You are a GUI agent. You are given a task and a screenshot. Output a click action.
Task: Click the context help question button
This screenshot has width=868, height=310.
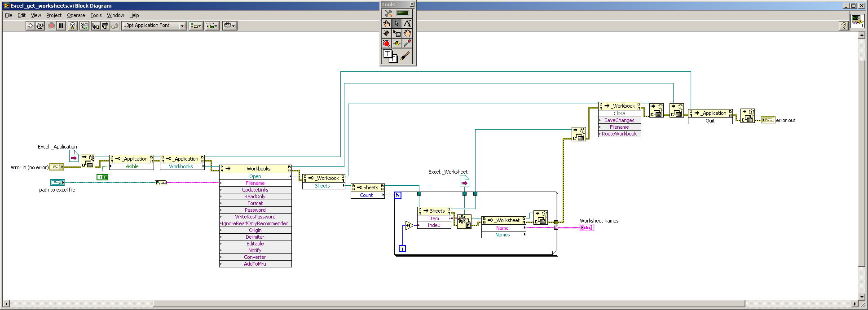click(x=843, y=26)
